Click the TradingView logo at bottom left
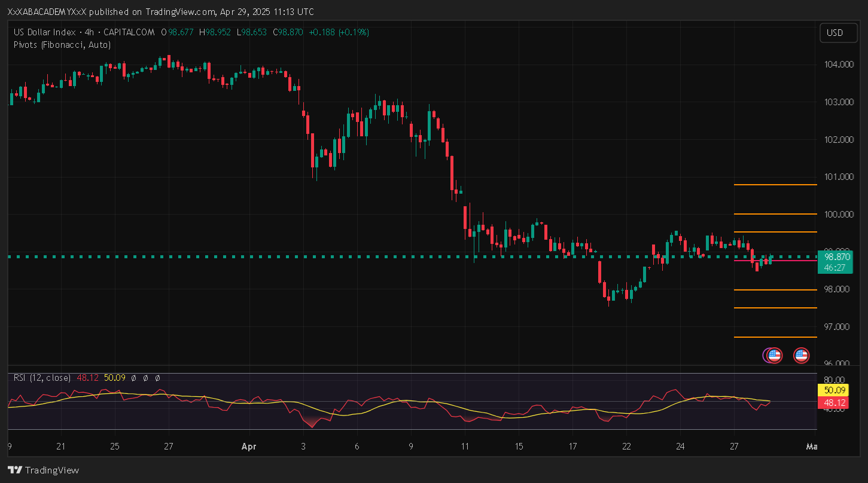Screen dimensions: 868x483 43,470
